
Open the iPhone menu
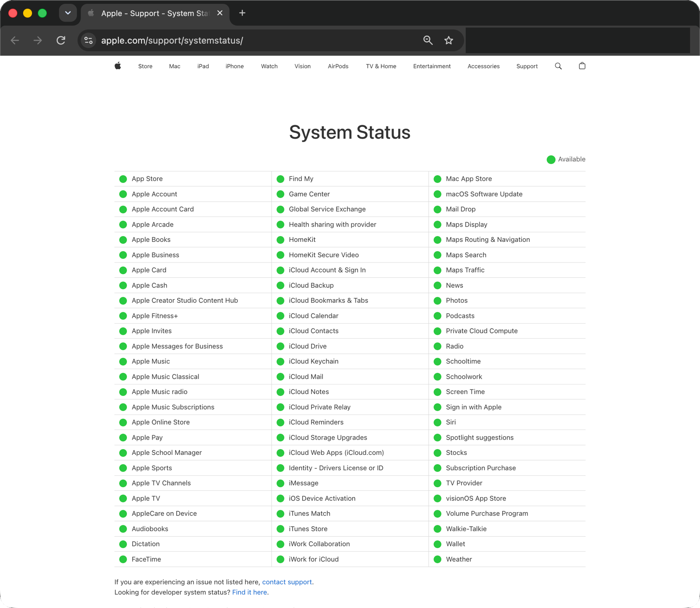(234, 66)
